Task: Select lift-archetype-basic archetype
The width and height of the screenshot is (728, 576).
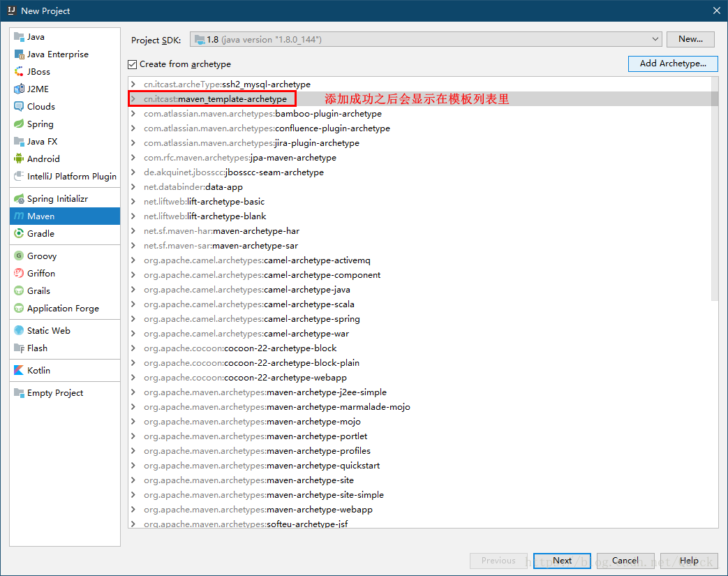Action: pos(419,202)
